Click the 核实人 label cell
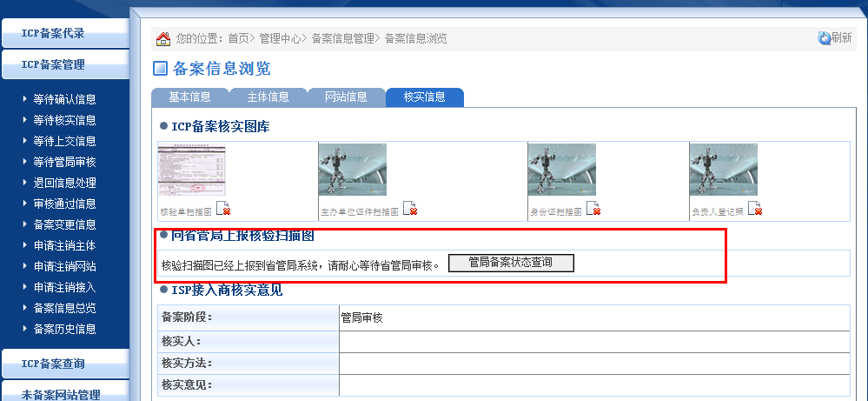The image size is (868, 401). pos(248,342)
